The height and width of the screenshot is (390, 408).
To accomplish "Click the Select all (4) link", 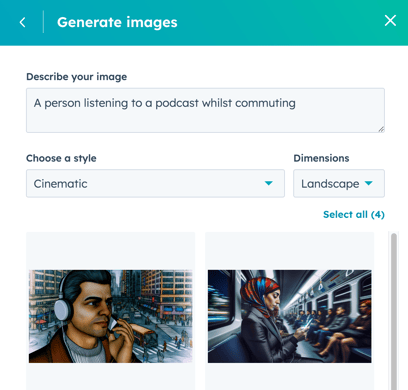I will click(354, 214).
